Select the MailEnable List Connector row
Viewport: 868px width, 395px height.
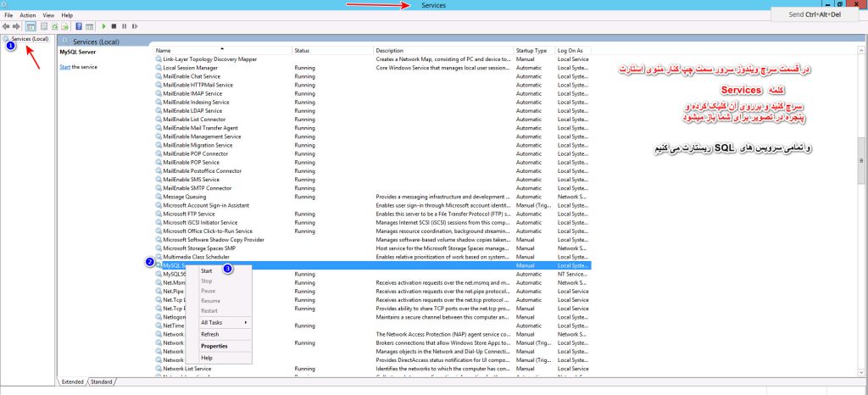373,119
